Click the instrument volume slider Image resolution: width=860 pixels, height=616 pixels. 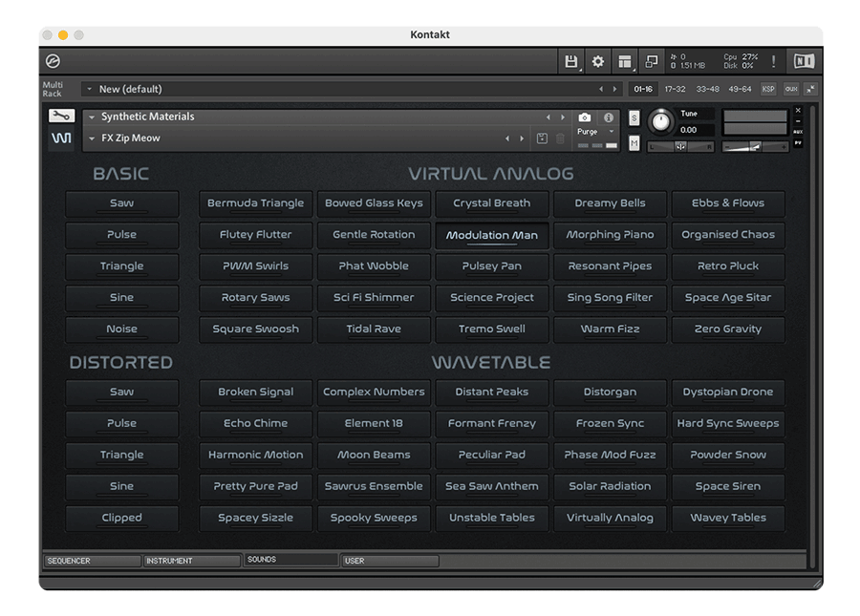click(x=755, y=147)
